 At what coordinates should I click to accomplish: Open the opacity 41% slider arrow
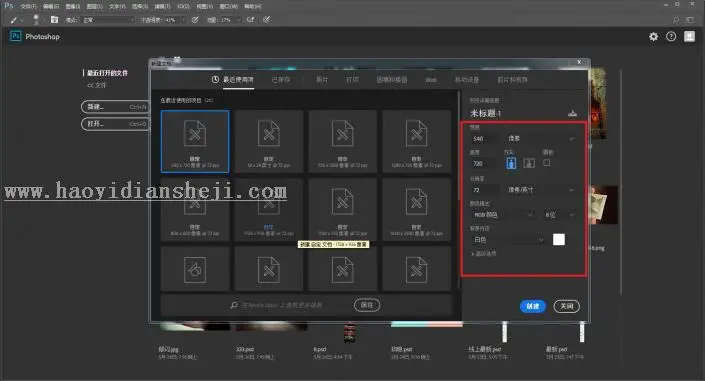(183, 20)
